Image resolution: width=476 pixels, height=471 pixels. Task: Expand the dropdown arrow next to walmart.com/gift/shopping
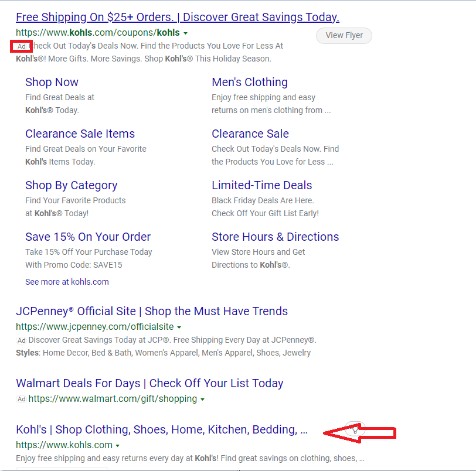pyautogui.click(x=202, y=400)
